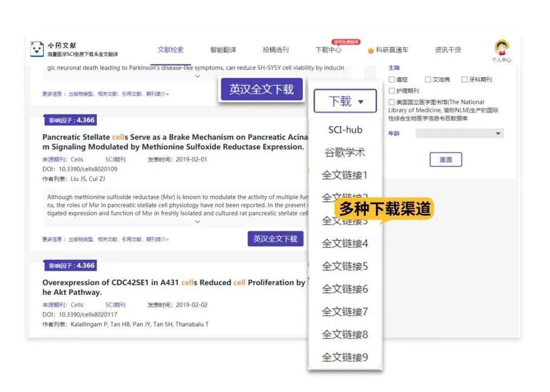Check the 牙科期刊 checkbox

(x=464, y=79)
